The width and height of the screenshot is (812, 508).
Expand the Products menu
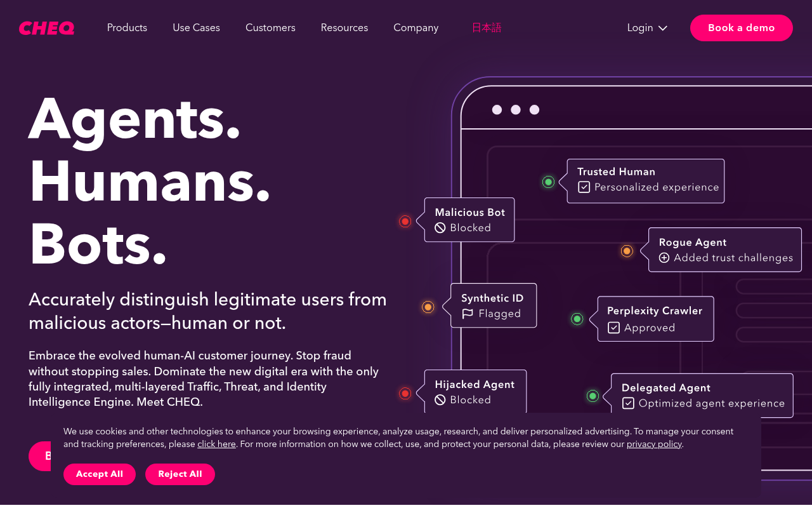(x=127, y=28)
